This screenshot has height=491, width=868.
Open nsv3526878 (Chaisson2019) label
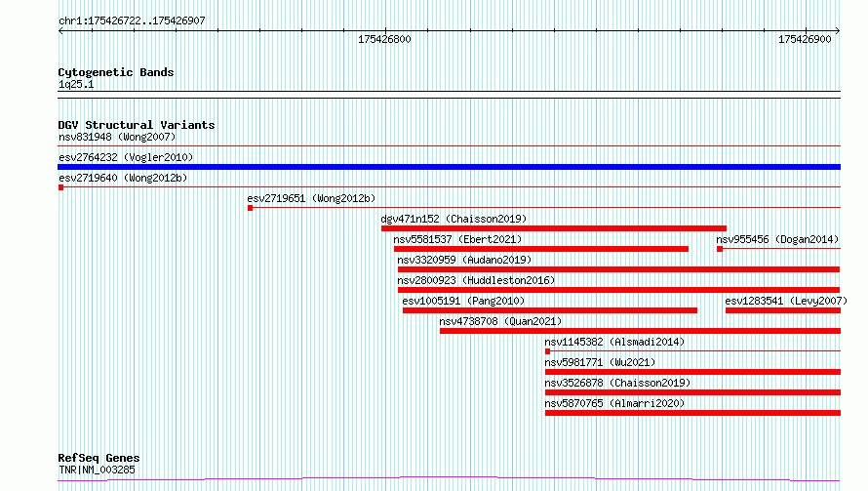click(617, 383)
